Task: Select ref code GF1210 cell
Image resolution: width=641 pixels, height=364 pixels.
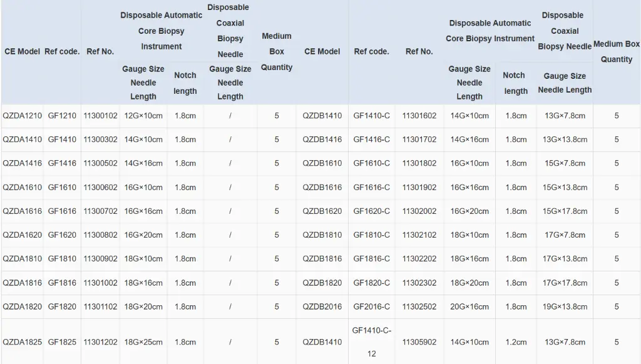Action: 62,116
